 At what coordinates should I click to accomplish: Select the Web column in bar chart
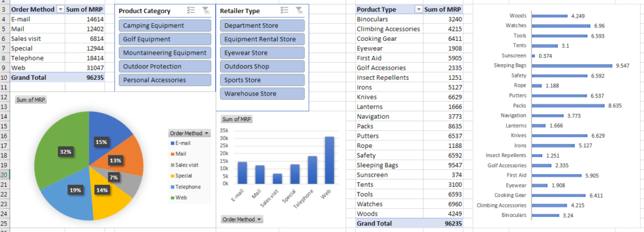330,160
